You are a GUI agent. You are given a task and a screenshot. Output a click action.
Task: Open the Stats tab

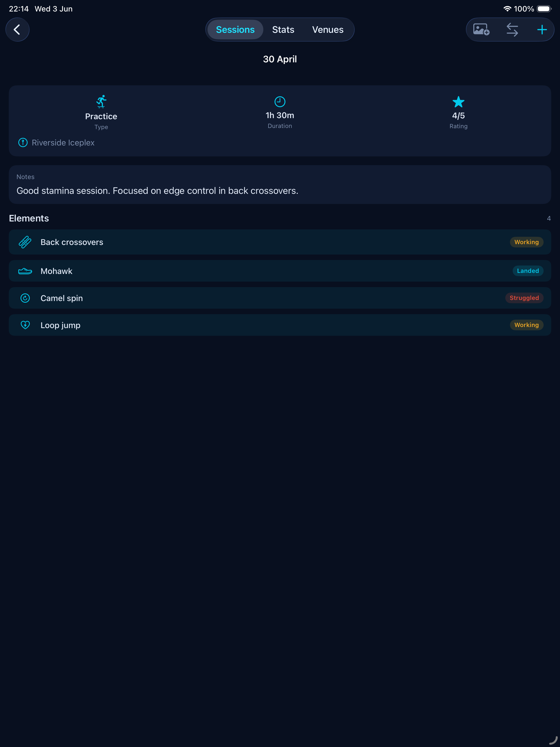pos(283,30)
